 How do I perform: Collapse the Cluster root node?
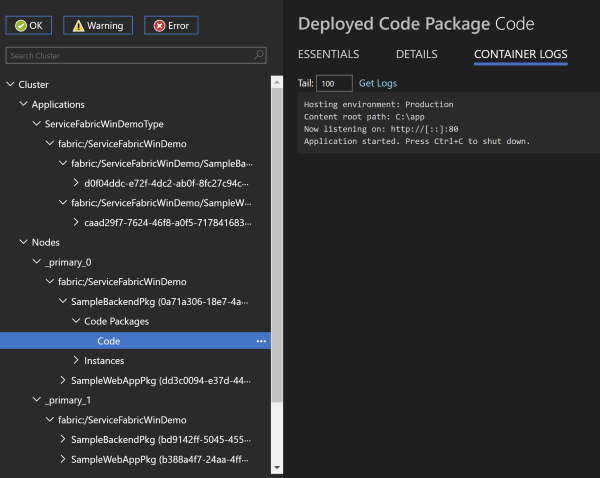click(11, 85)
